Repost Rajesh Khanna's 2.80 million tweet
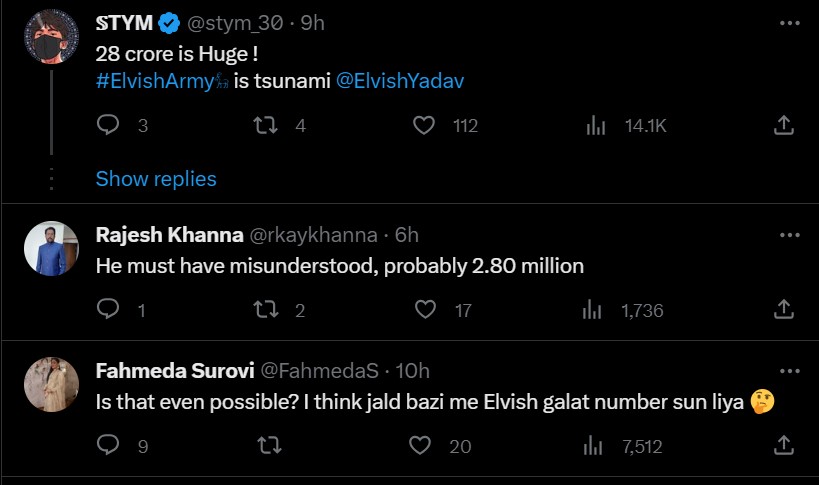Screen dimensions: 819x485 267,311
